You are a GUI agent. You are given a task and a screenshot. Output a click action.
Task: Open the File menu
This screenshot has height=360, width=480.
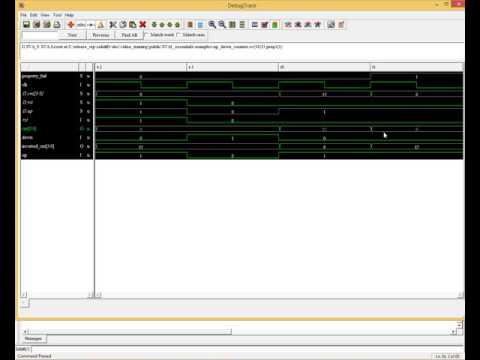[x=23, y=15]
